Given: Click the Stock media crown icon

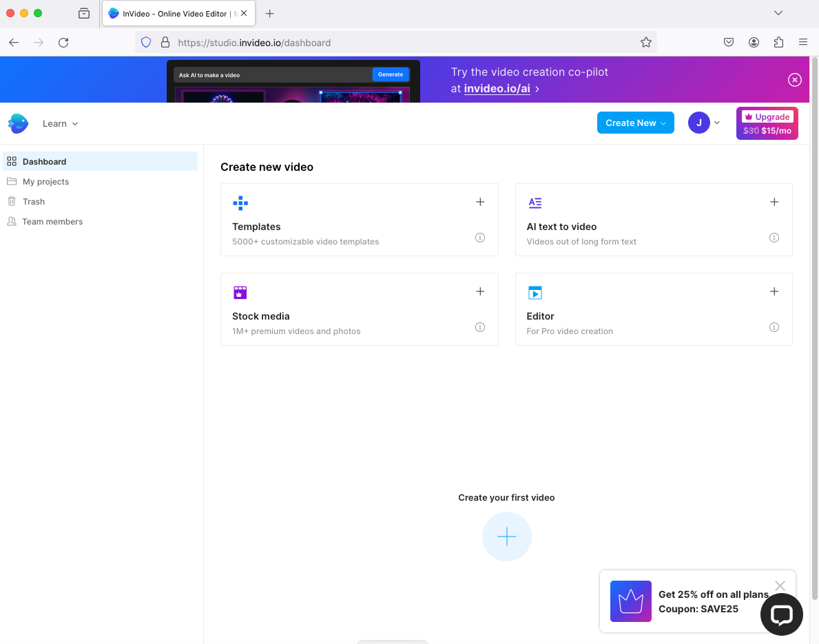Looking at the screenshot, I should [x=240, y=293].
